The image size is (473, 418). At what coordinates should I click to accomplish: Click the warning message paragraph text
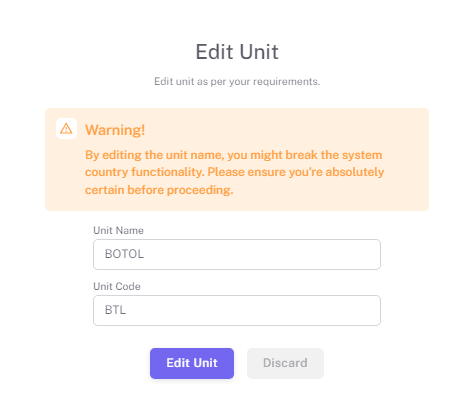pyautogui.click(x=234, y=172)
